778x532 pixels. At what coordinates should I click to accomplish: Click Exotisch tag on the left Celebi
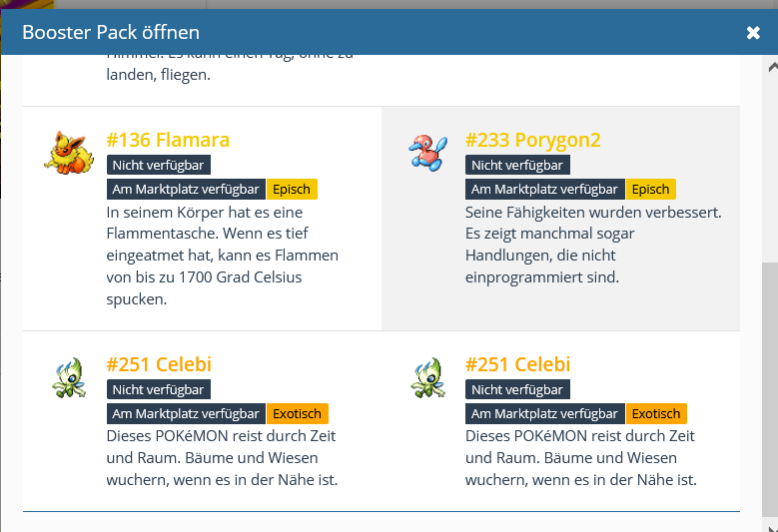click(298, 413)
